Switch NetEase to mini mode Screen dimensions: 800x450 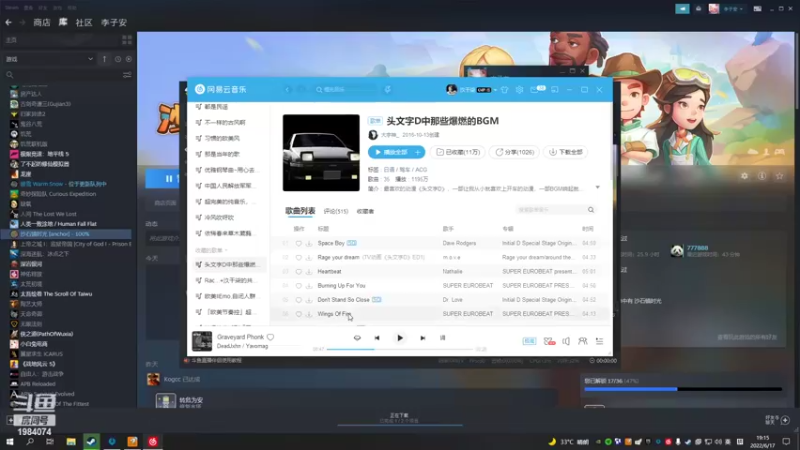(555, 89)
